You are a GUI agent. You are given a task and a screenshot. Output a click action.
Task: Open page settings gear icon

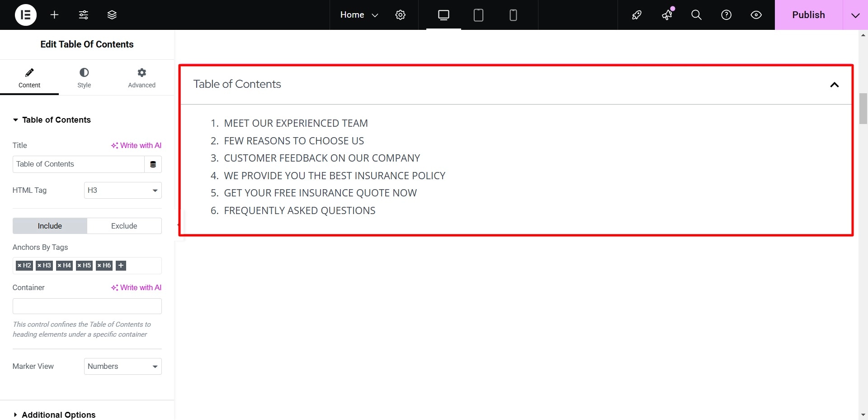[x=400, y=15]
